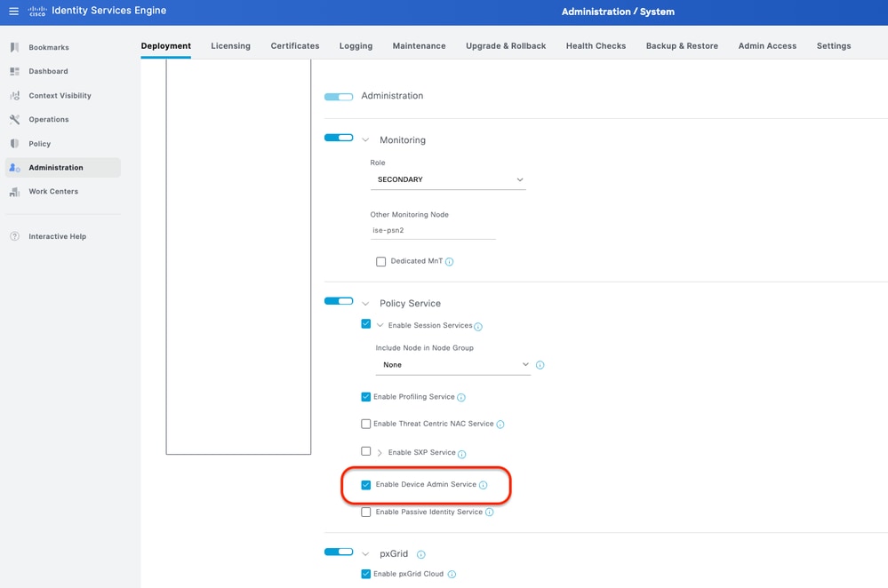This screenshot has height=588, width=888.
Task: Show info for Enable Device Admin Service
Action: coord(483,485)
